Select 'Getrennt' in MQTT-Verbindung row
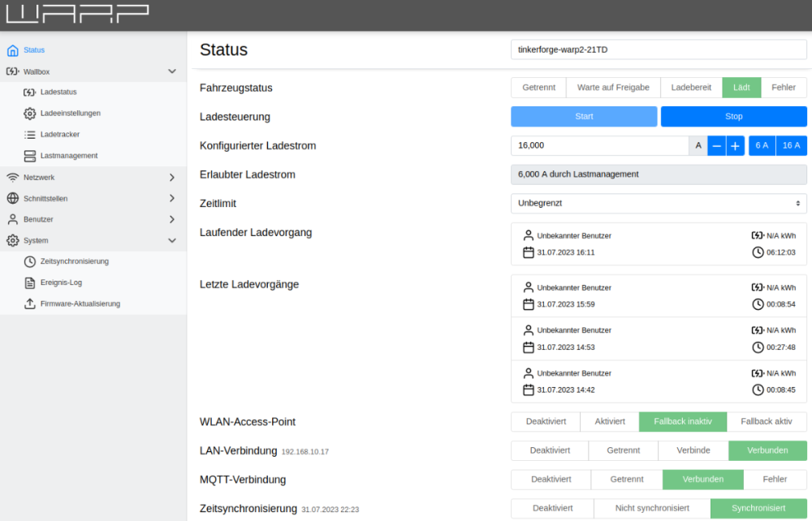 (627, 480)
